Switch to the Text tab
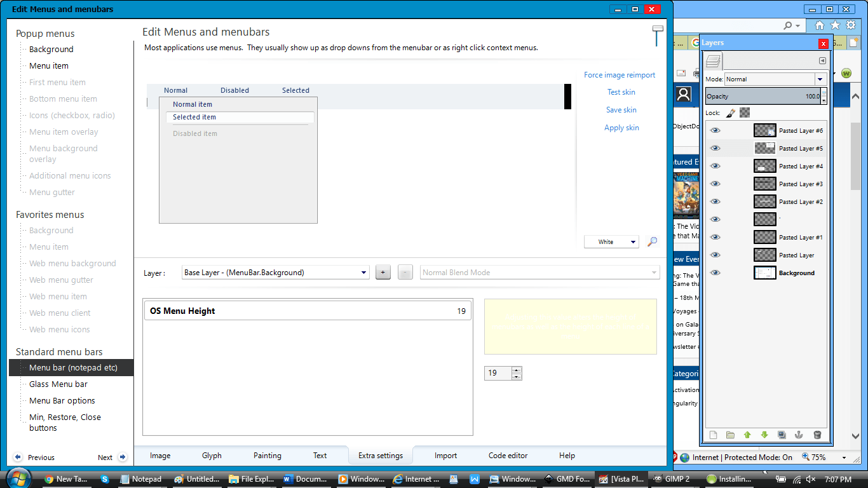 (320, 456)
